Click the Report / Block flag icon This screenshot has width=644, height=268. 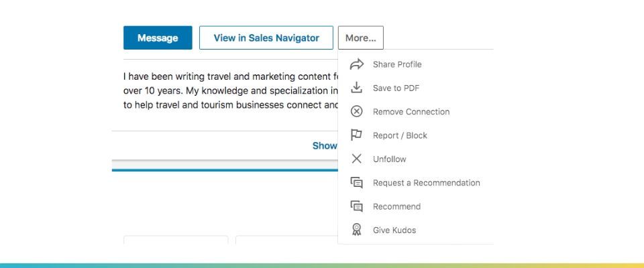[356, 135]
